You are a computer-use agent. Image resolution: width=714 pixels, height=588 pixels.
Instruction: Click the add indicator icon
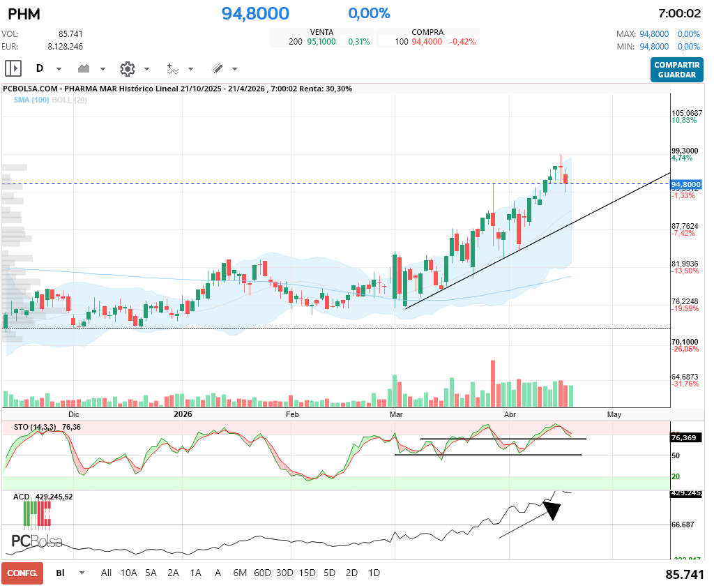[x=172, y=68]
